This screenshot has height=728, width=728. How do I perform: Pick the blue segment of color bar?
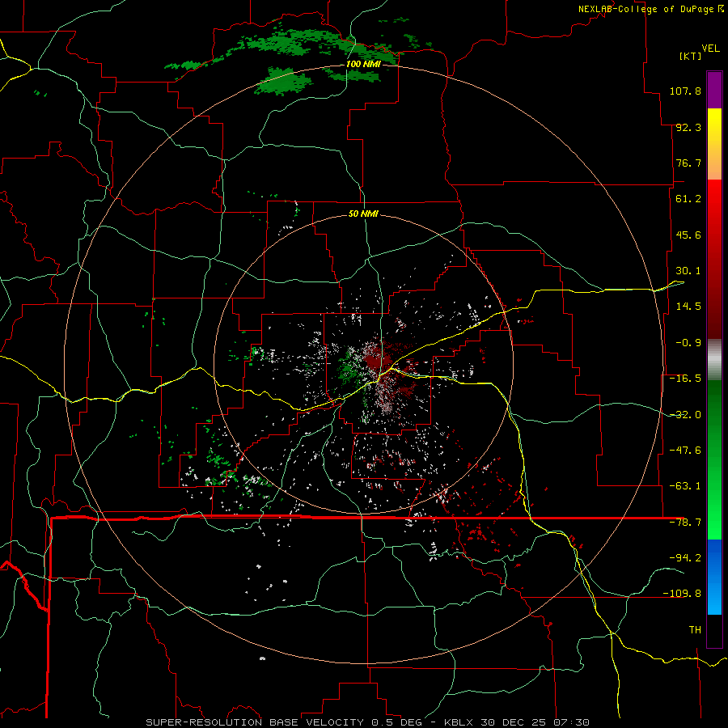pyautogui.click(x=714, y=577)
